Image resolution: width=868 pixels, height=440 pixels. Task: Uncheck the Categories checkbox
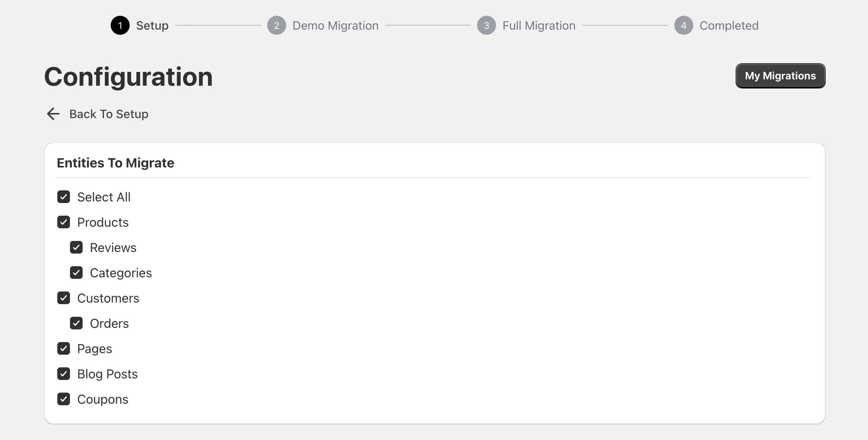point(76,273)
